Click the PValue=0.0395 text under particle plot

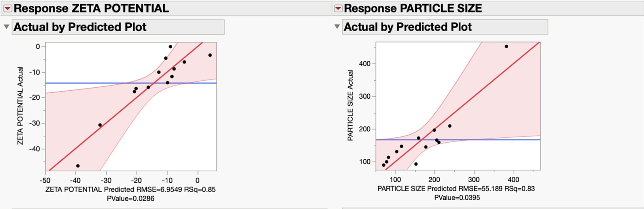pos(457,198)
